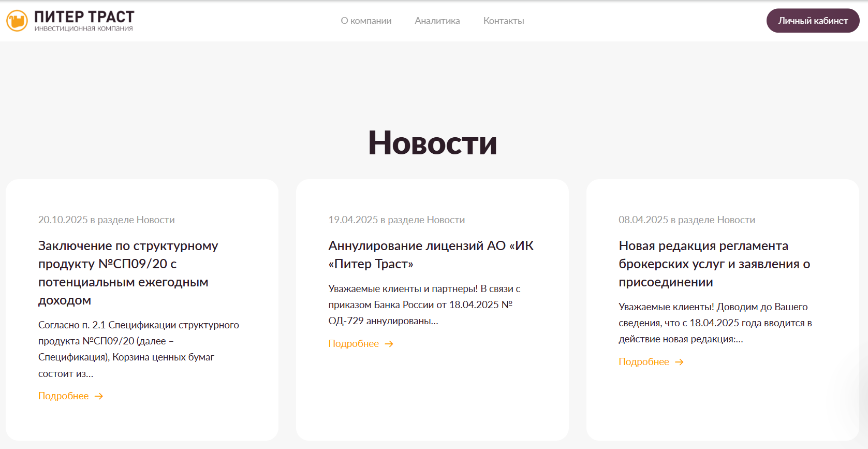Open headline Новая редакция регламента брокерских услуг
This screenshot has height=449, width=868.
point(714,264)
